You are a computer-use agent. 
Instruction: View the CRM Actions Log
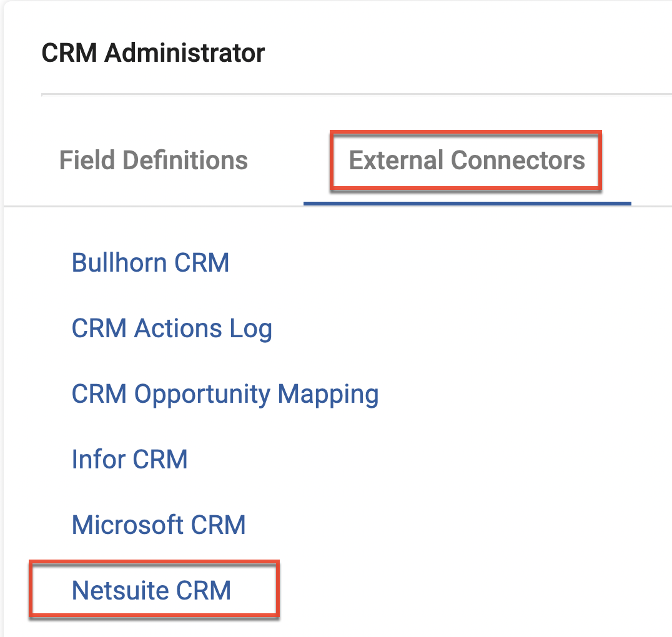(x=172, y=328)
